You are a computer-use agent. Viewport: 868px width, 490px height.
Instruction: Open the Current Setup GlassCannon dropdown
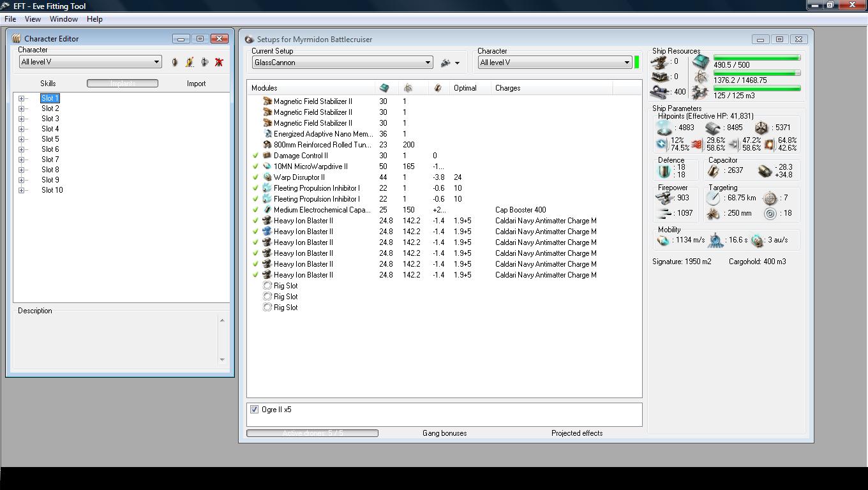(428, 63)
